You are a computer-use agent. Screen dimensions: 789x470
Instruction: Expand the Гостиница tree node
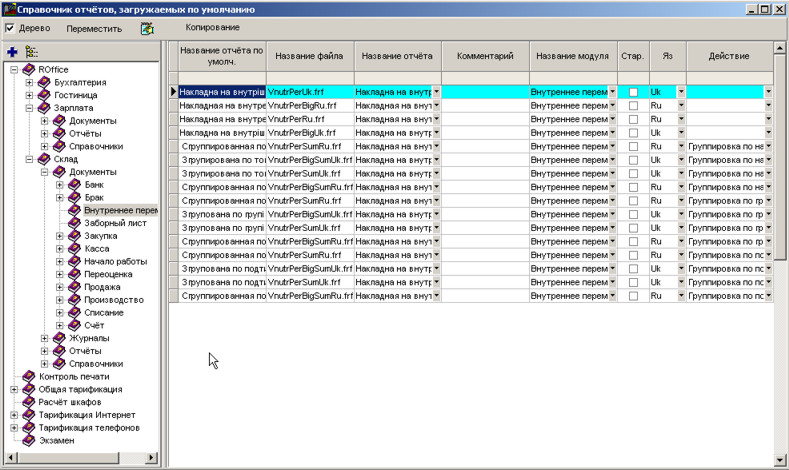point(30,95)
